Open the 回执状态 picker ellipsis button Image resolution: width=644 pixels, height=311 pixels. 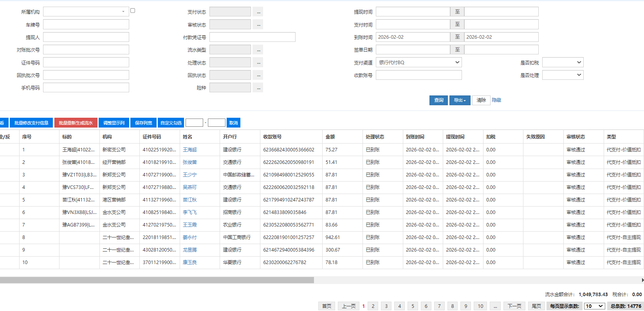258,75
